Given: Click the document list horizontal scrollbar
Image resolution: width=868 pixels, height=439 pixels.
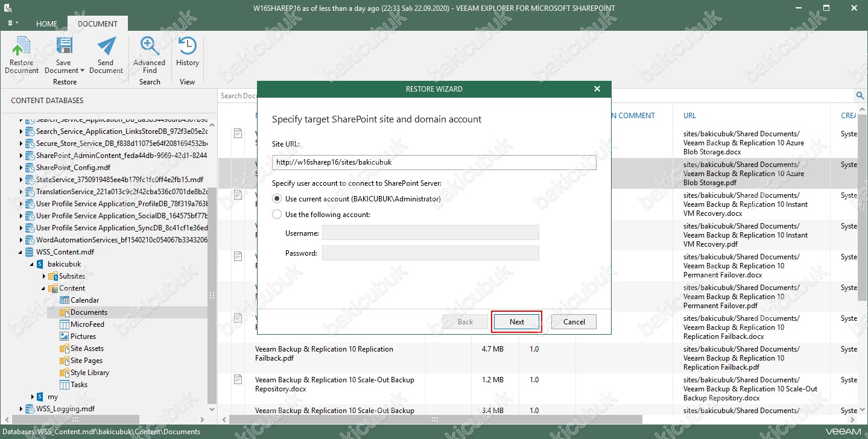Looking at the screenshot, I should (x=436, y=419).
